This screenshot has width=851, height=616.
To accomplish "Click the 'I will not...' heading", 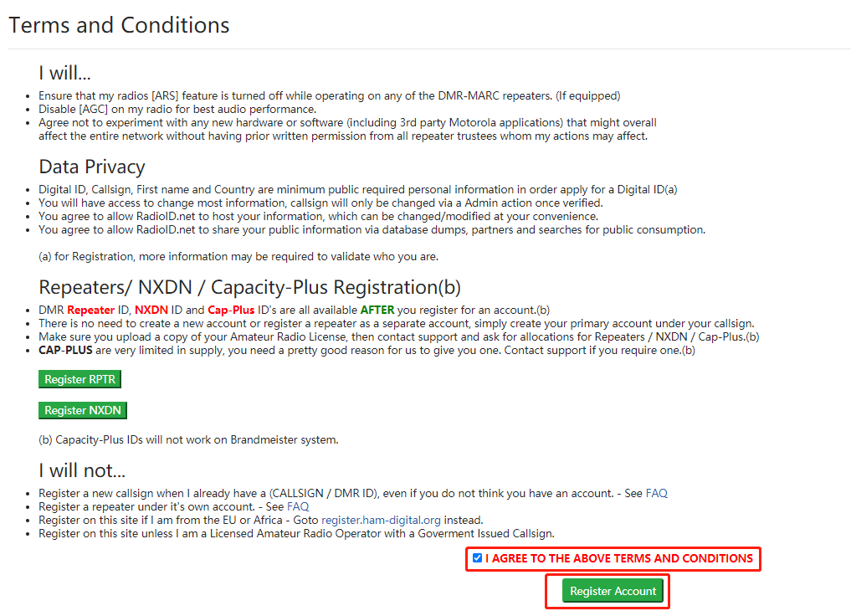I will tap(82, 470).
